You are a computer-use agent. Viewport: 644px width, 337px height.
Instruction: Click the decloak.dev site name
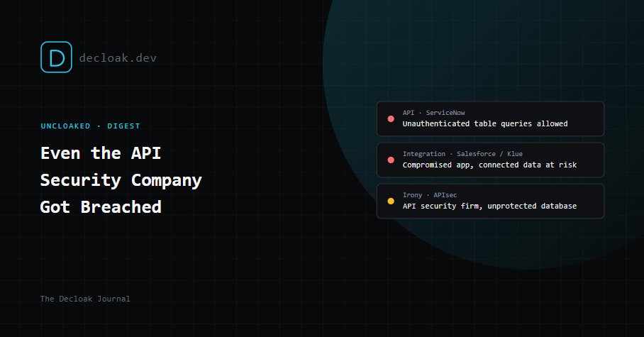click(x=118, y=58)
